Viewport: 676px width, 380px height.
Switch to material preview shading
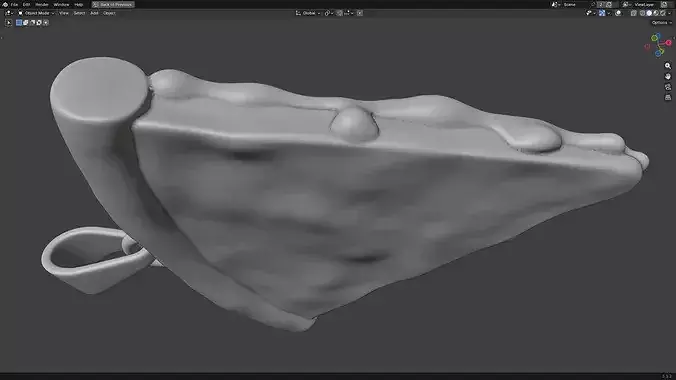click(x=656, y=13)
